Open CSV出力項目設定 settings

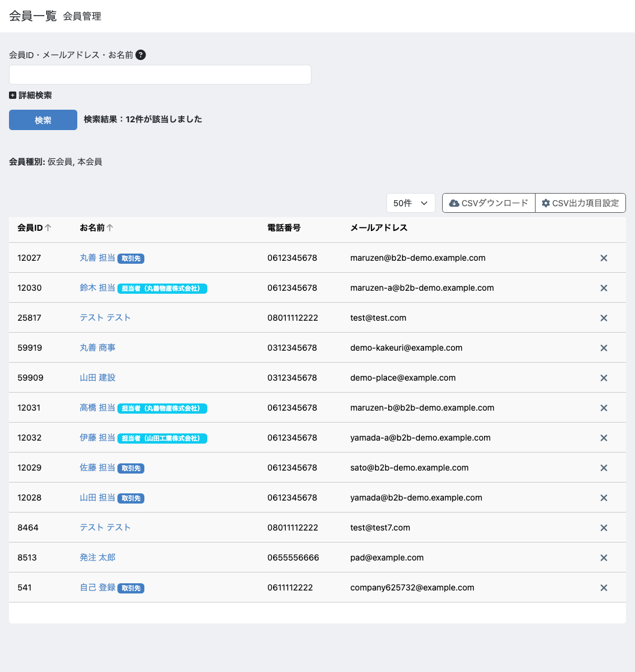coord(580,203)
